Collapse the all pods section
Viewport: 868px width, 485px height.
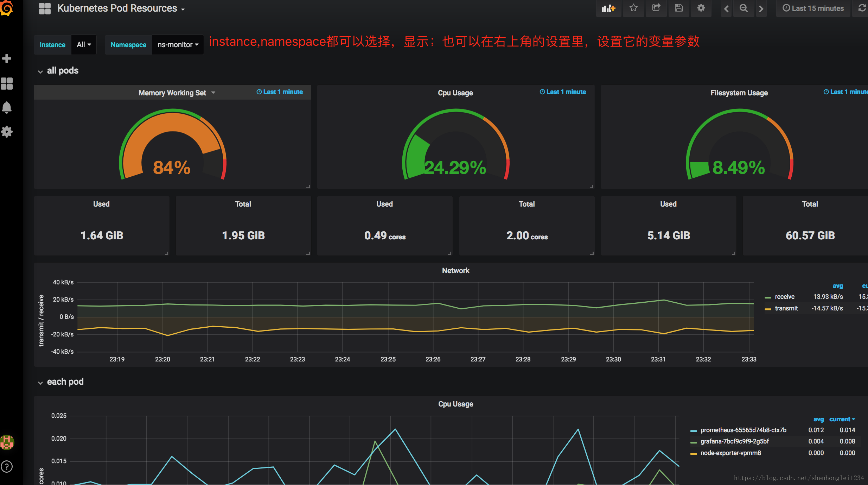[x=39, y=71]
